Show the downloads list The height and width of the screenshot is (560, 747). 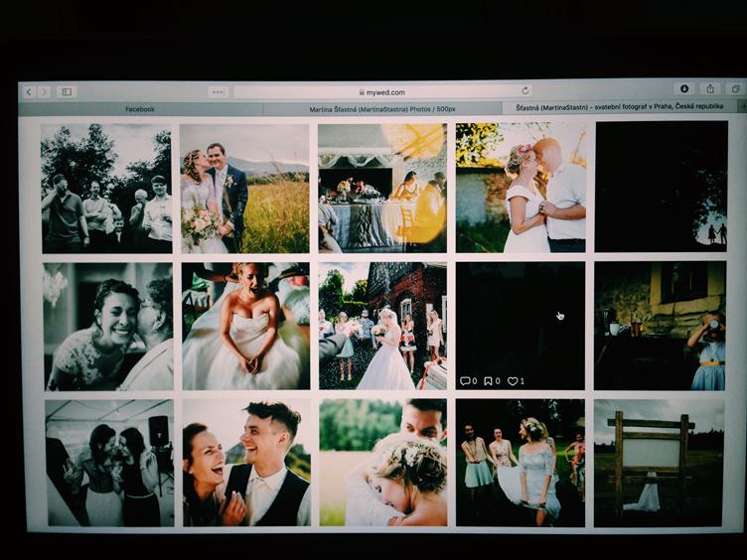coord(684,88)
